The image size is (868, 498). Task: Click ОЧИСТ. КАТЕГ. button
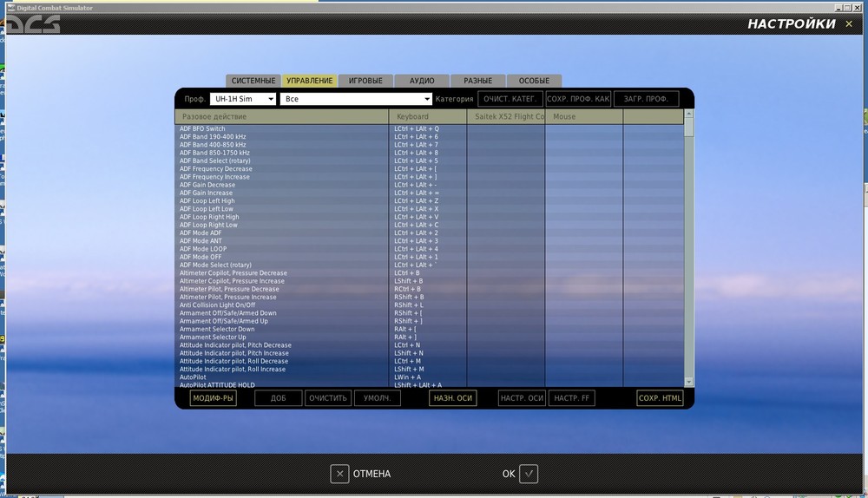point(510,99)
